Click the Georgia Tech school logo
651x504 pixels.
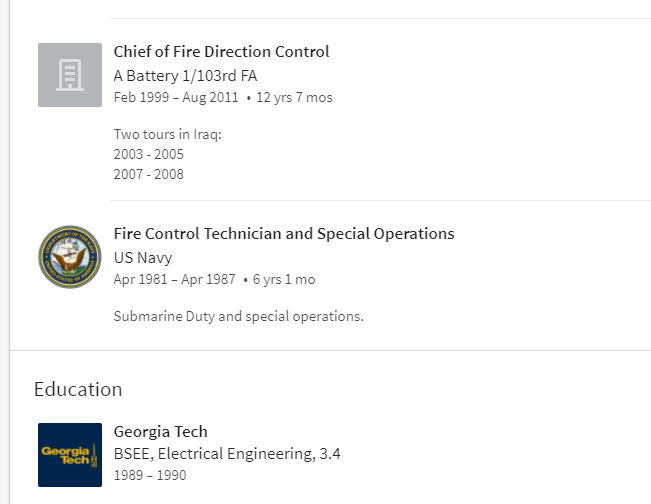point(70,455)
